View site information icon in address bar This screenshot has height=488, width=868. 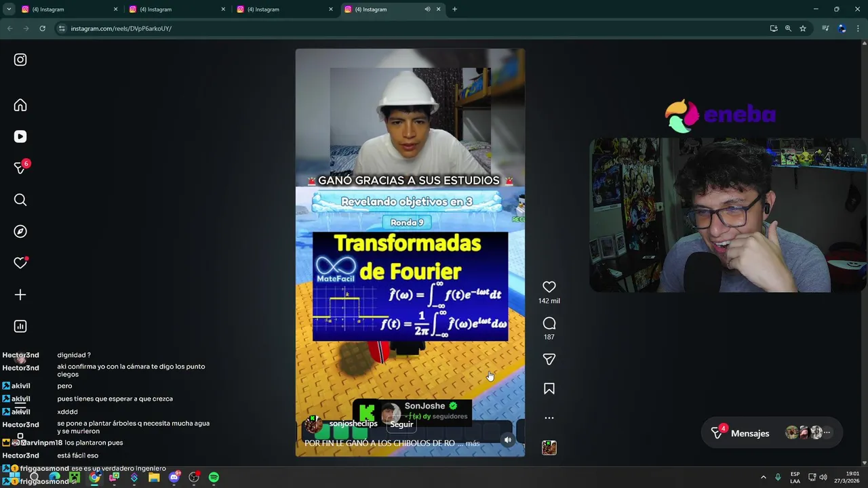click(x=62, y=28)
